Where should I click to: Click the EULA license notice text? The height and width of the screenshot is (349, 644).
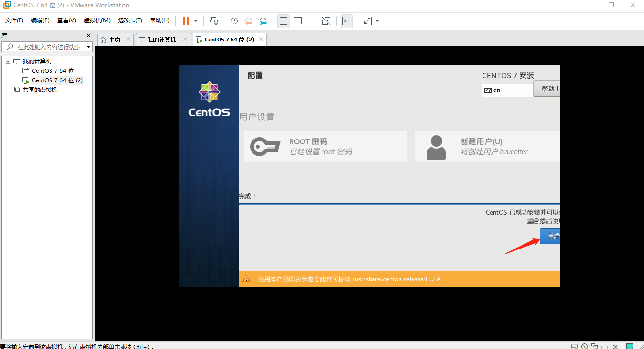click(x=349, y=279)
